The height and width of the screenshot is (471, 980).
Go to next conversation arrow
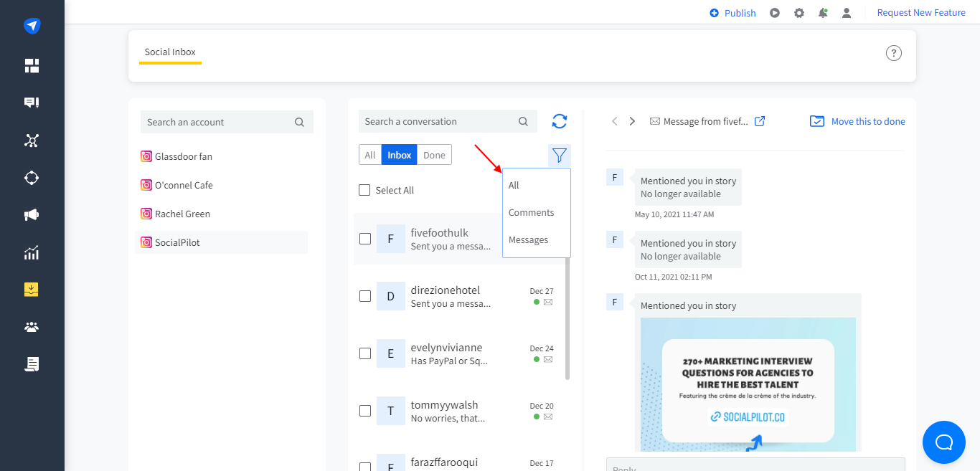[632, 121]
